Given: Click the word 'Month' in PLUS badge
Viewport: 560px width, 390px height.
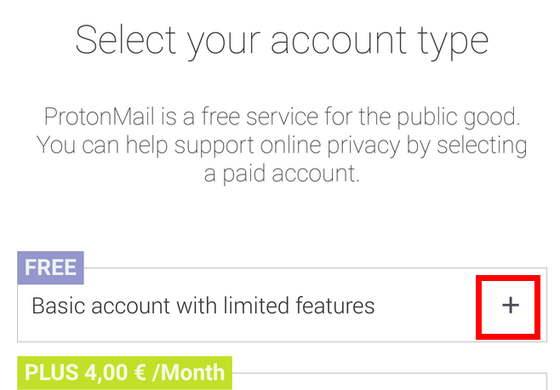Looking at the screenshot, I should 193,372.
